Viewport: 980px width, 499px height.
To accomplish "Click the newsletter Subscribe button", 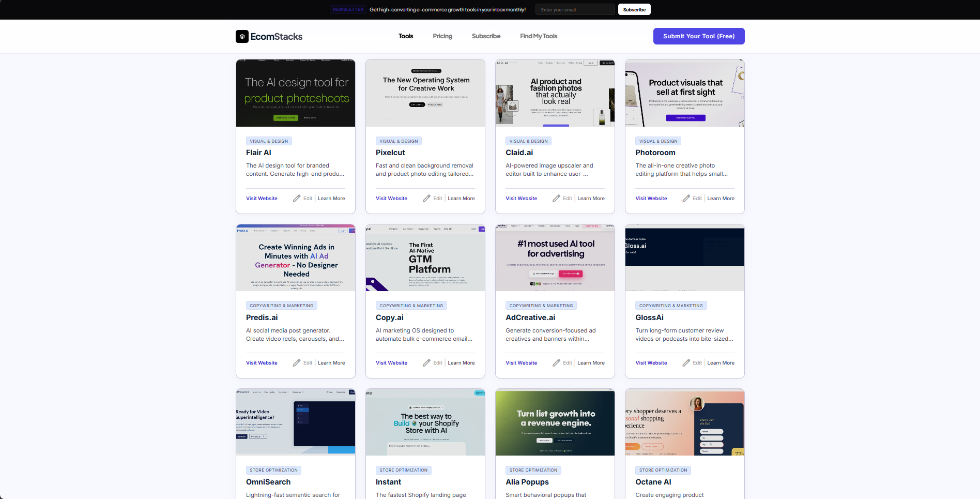I will tap(634, 9).
